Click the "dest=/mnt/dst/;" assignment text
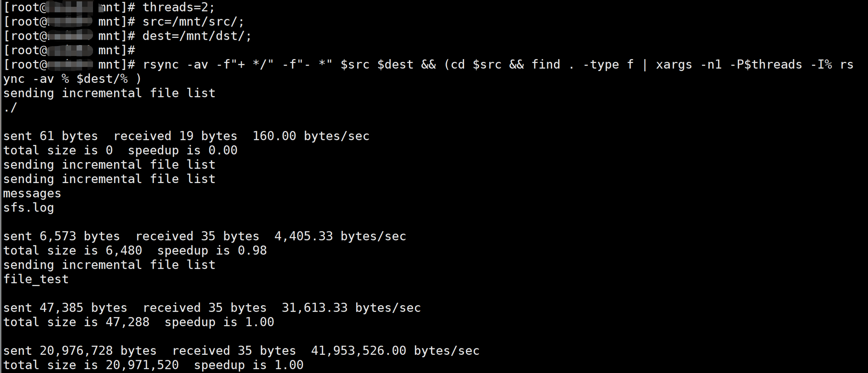Viewport: 868px width, 373px height. coord(196,36)
